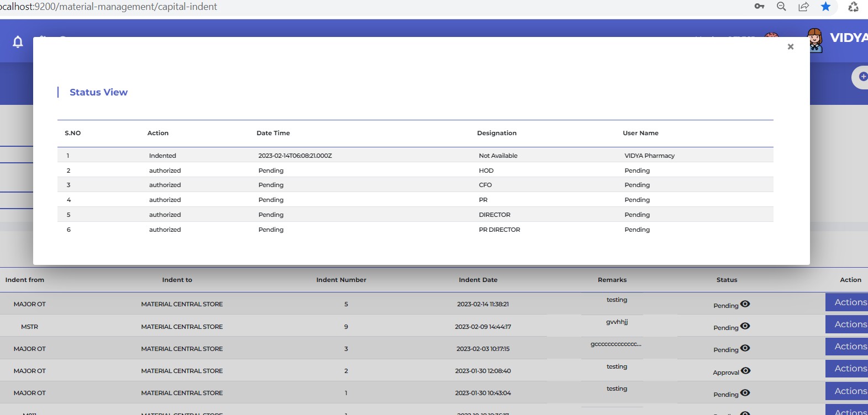Show status for the Approval indent
Image resolution: width=868 pixels, height=415 pixels.
[745, 371]
